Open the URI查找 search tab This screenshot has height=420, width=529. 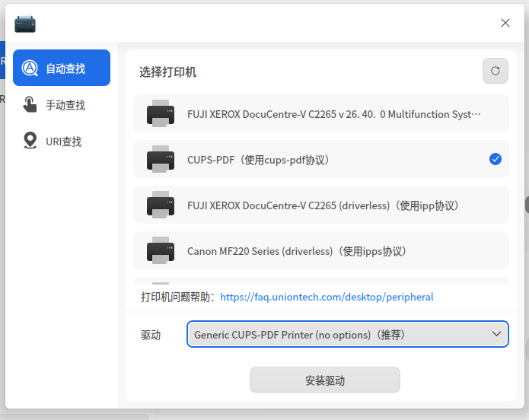click(62, 141)
